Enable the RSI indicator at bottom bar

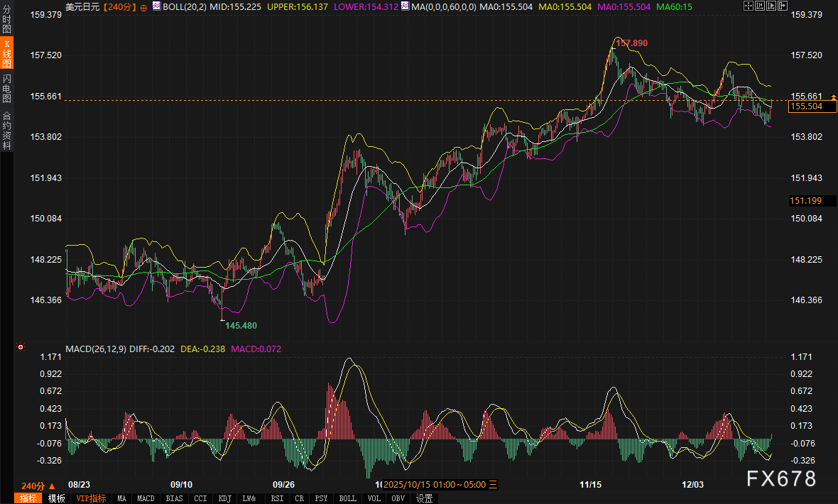(x=277, y=498)
